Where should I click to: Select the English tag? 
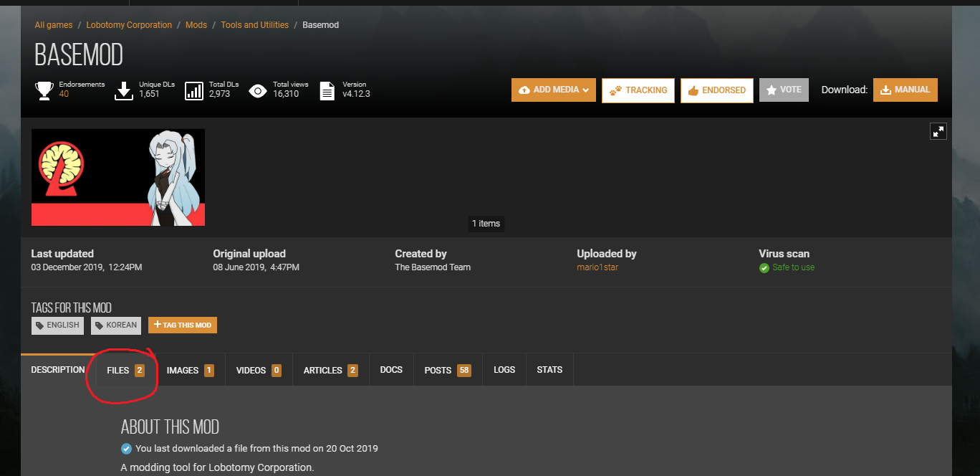click(x=57, y=325)
